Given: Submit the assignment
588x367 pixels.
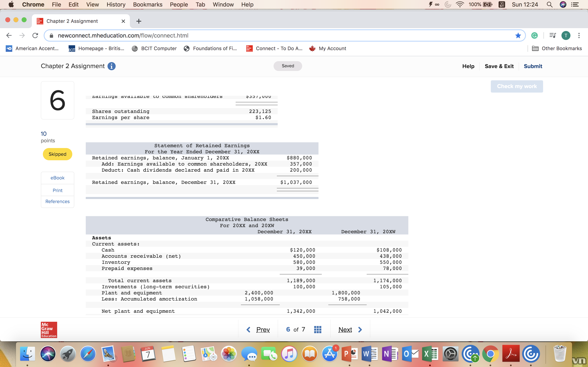Looking at the screenshot, I should coord(533,66).
